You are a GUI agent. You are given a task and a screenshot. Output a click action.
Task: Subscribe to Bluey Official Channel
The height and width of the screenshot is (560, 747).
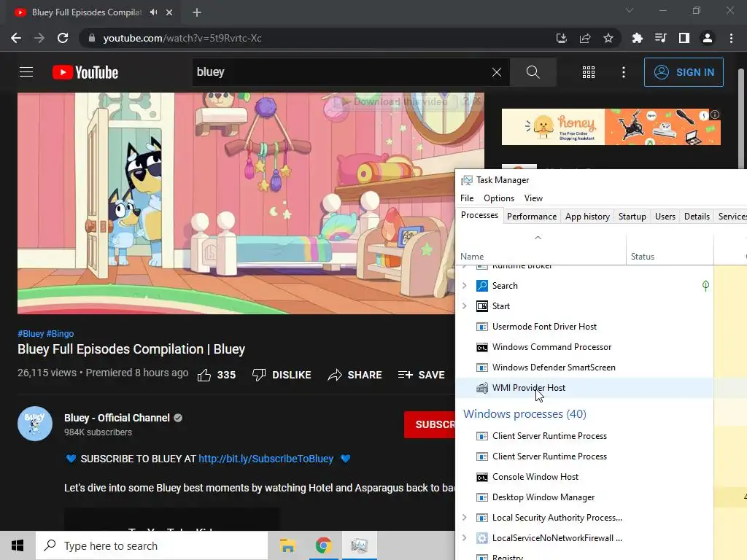pos(430,424)
